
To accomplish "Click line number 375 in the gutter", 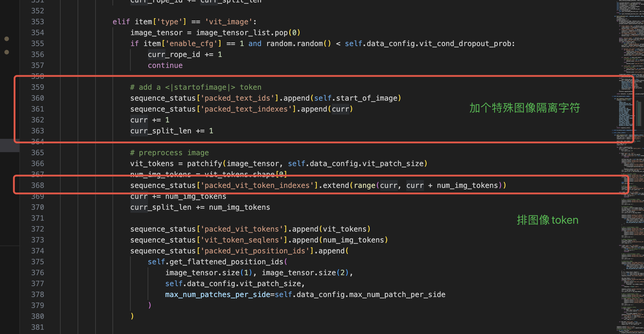I will (x=38, y=262).
